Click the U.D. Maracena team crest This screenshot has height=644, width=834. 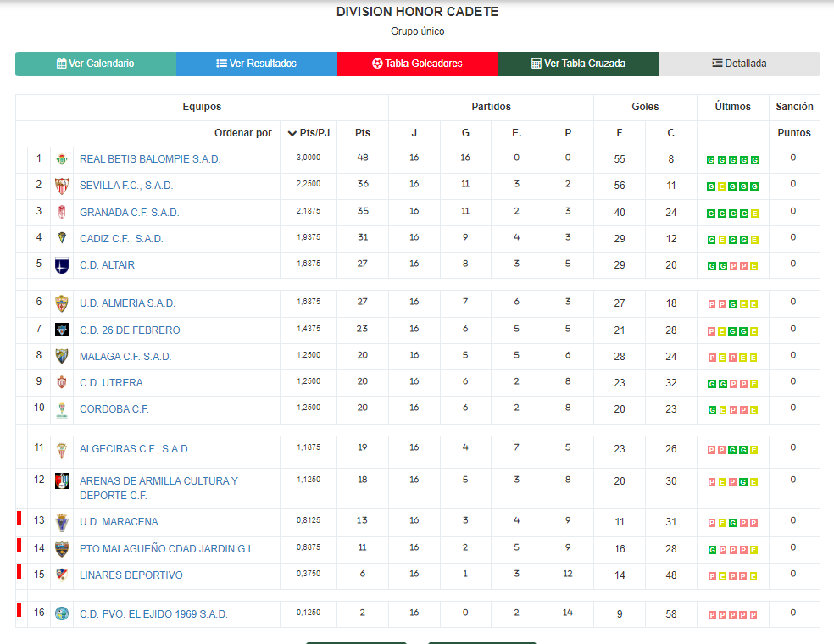pos(62,523)
